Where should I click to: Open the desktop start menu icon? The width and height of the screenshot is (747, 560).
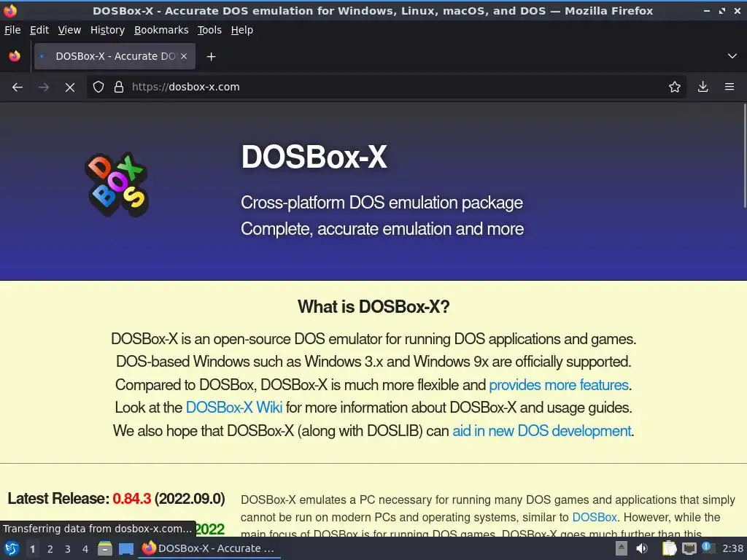click(x=12, y=548)
